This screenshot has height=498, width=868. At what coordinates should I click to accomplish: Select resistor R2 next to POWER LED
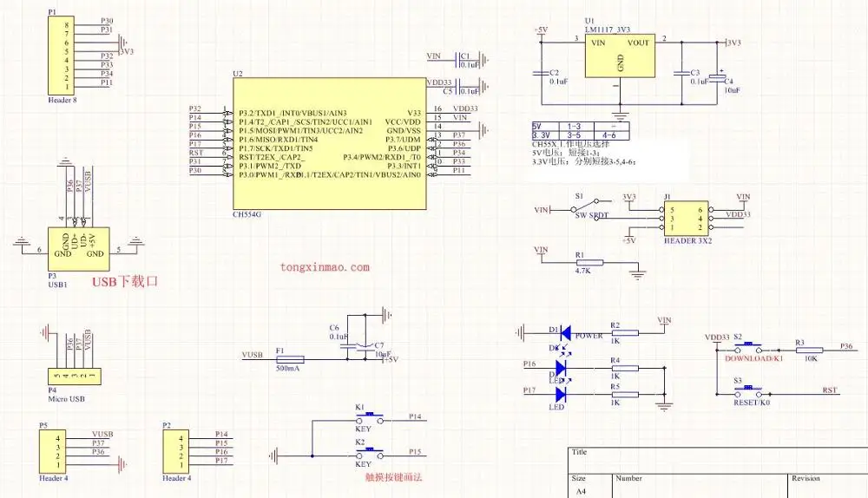tap(624, 333)
